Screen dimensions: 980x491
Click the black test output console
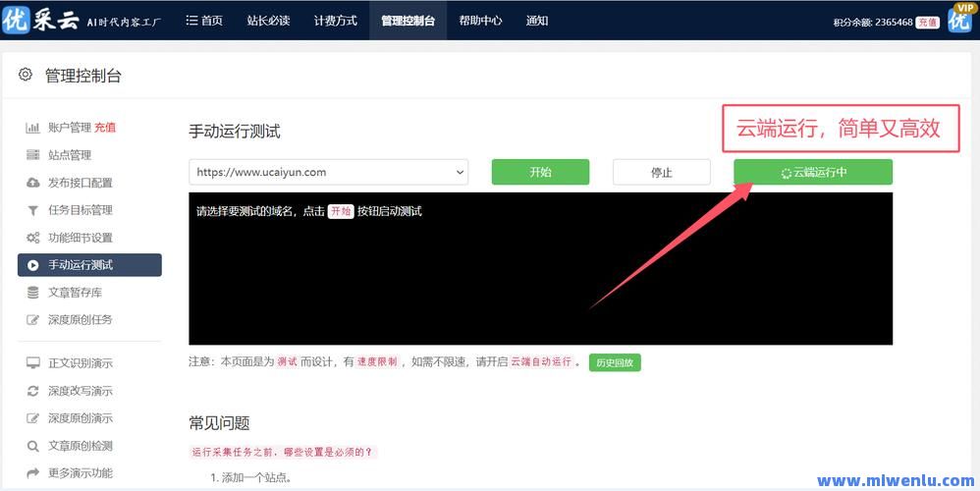tap(541, 269)
